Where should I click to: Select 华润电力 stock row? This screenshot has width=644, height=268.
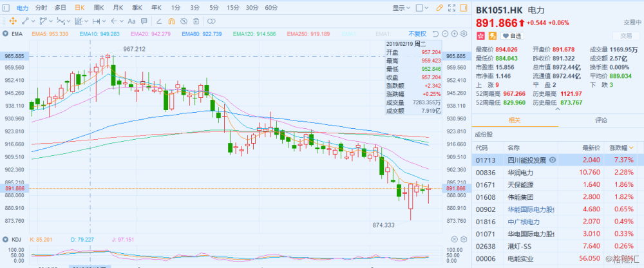[558, 172]
